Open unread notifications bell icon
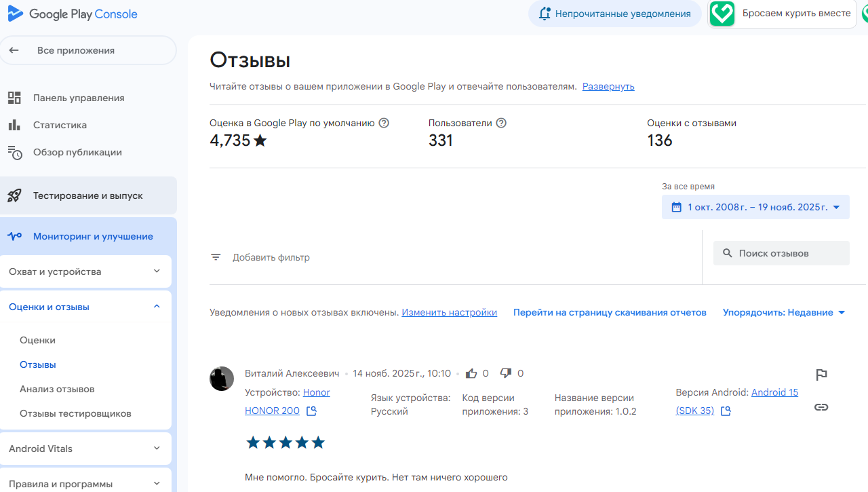The image size is (868, 492). coord(545,14)
